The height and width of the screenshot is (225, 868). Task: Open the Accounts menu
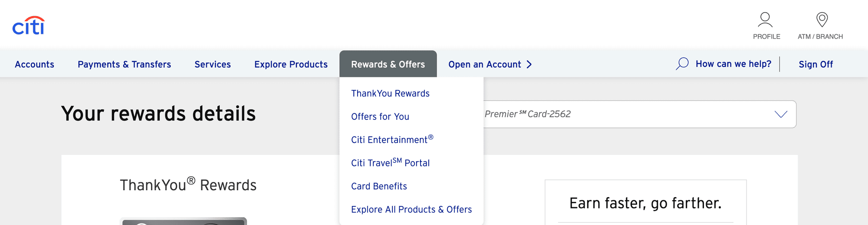(x=35, y=65)
